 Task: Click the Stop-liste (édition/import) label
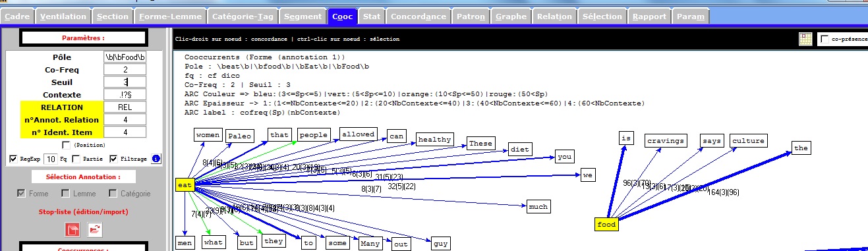click(84, 211)
